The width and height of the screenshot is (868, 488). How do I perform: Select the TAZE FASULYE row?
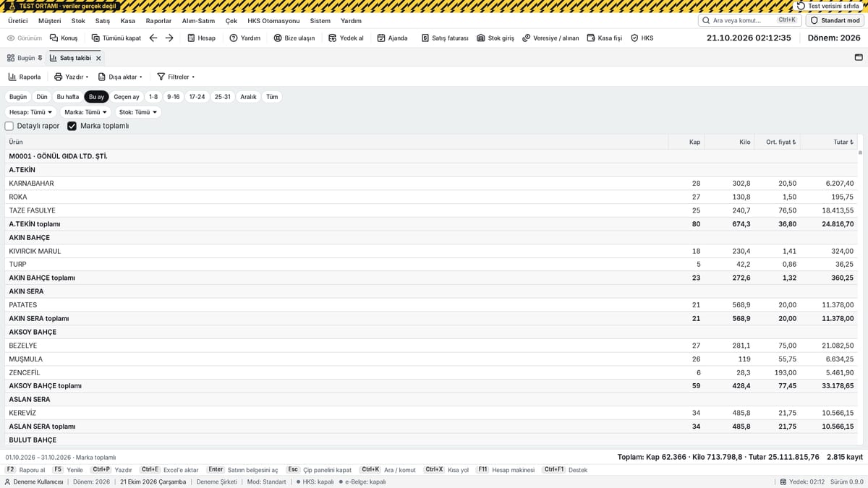coord(431,210)
